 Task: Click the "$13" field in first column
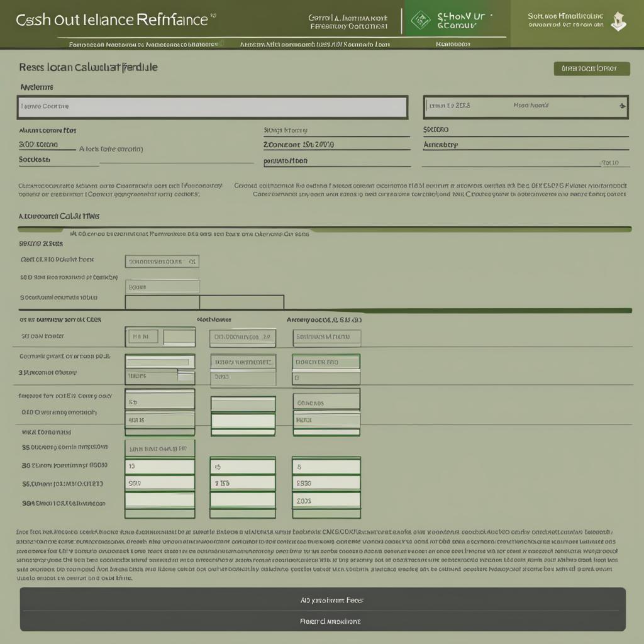(x=160, y=467)
